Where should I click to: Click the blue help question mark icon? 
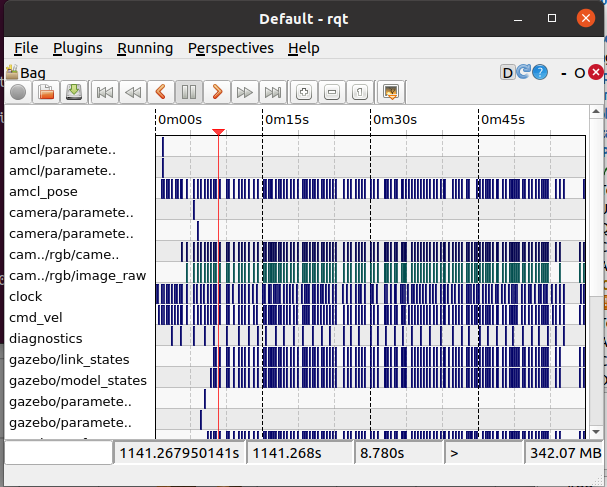coord(540,72)
